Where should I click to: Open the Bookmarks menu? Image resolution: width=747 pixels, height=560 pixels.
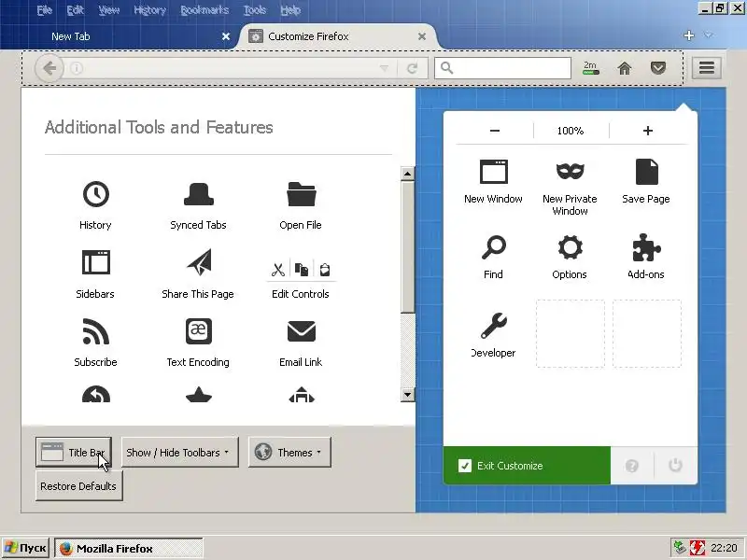tap(204, 10)
